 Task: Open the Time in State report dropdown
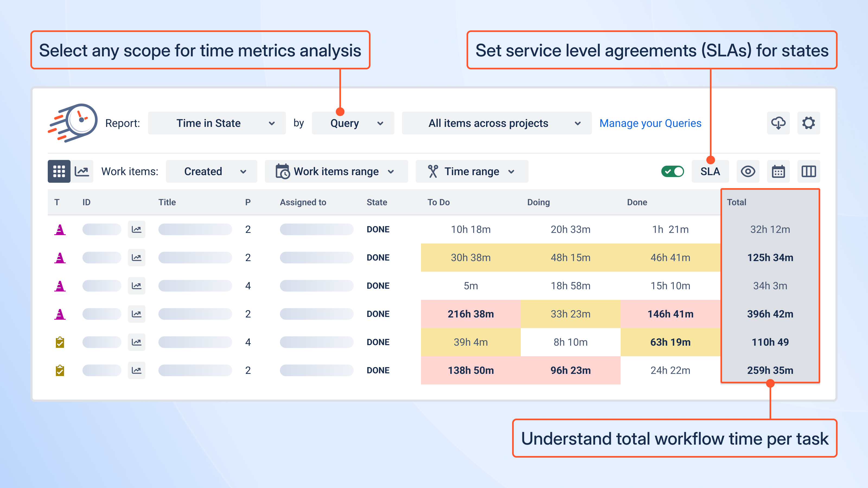click(217, 123)
